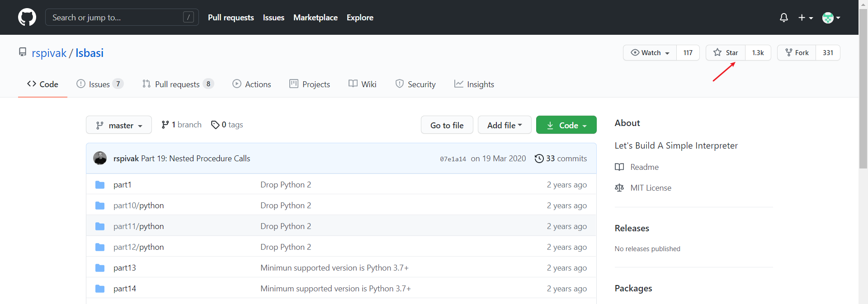Open Pull requests in the top navigation
The width and height of the screenshot is (868, 304).
(231, 18)
